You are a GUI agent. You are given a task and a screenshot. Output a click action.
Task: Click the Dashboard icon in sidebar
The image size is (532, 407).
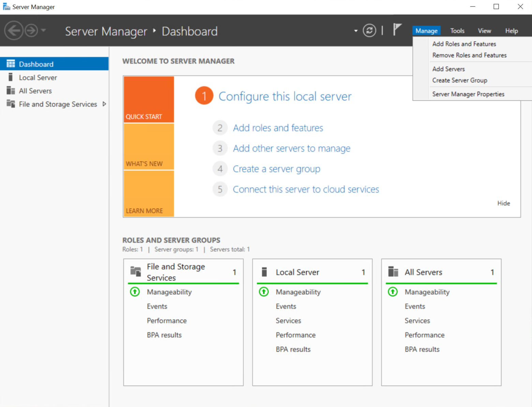[x=11, y=64]
